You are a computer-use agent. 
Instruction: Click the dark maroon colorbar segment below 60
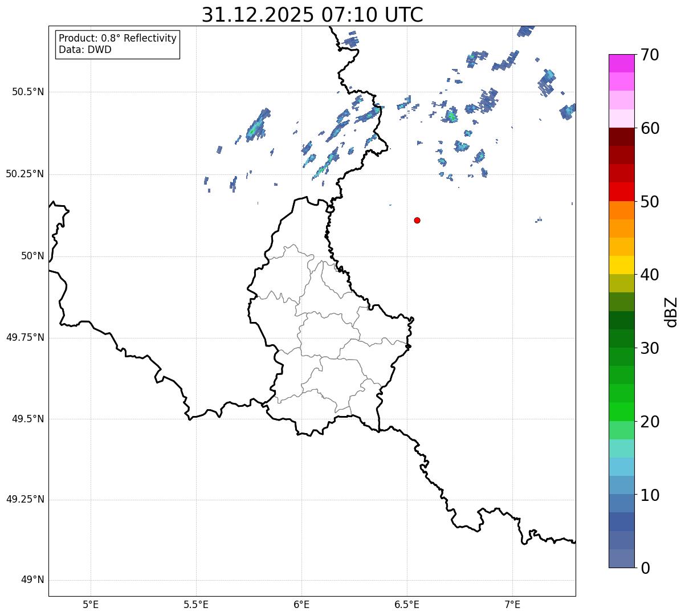pyautogui.click(x=622, y=137)
